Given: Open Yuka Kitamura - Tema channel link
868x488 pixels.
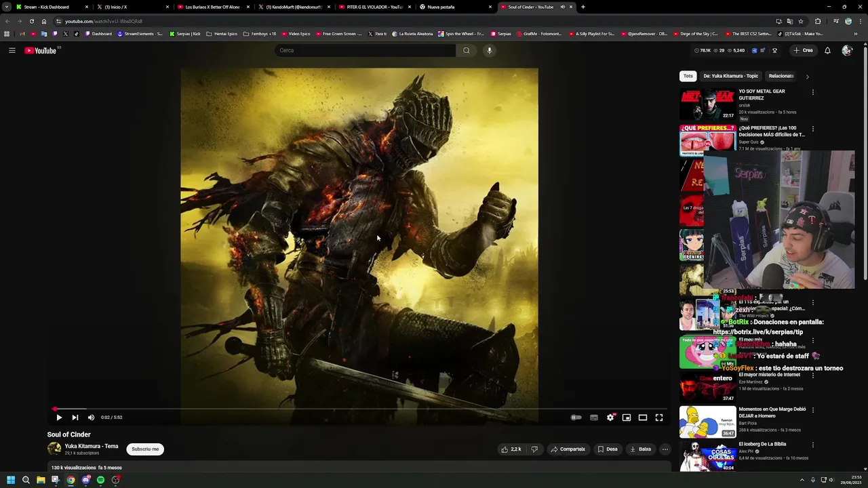Looking at the screenshot, I should pyautogui.click(x=92, y=446).
